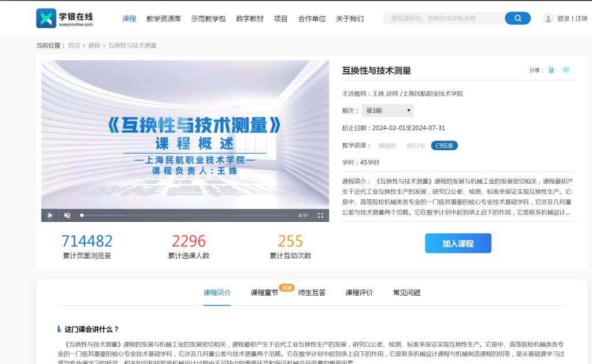The height and width of the screenshot is (364, 592).
Task: Open the 课程评价 tab
Action: coord(359,293)
